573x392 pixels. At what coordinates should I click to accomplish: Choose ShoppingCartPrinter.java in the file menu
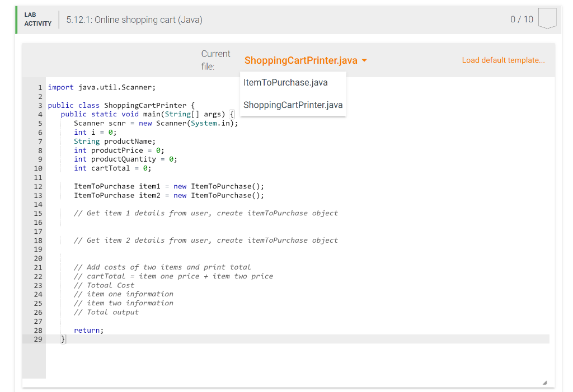(293, 105)
